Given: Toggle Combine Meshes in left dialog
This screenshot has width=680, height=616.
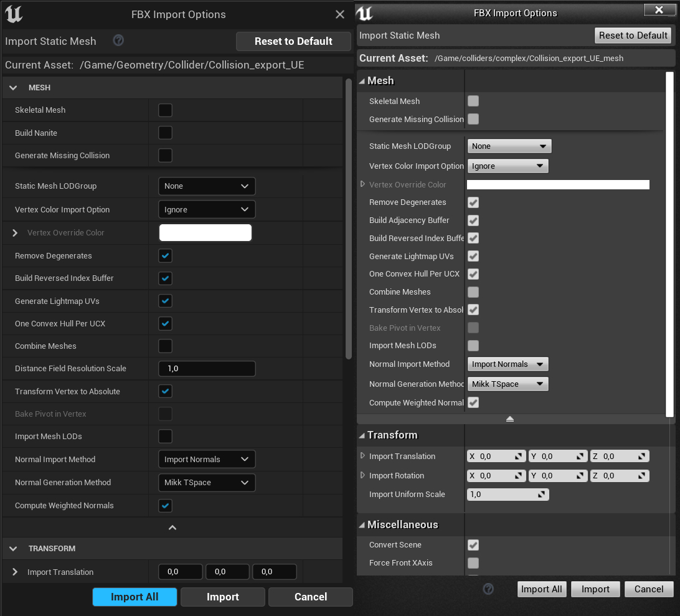Looking at the screenshot, I should coord(165,346).
